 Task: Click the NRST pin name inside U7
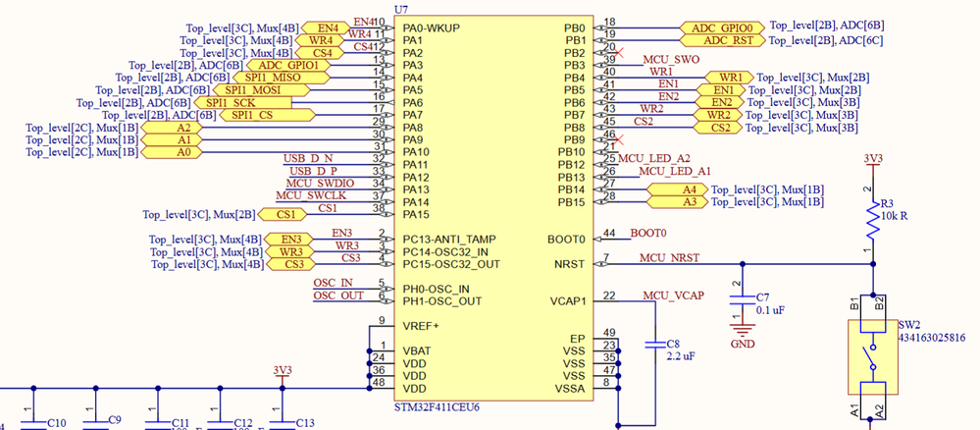[x=570, y=264]
